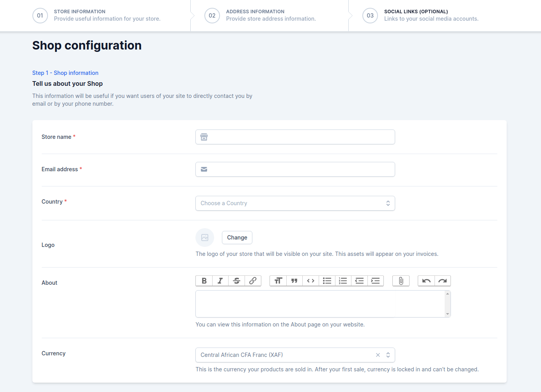Viewport: 541px width, 392px height.
Task: Open the Choose a Country dropdown
Action: 295,203
